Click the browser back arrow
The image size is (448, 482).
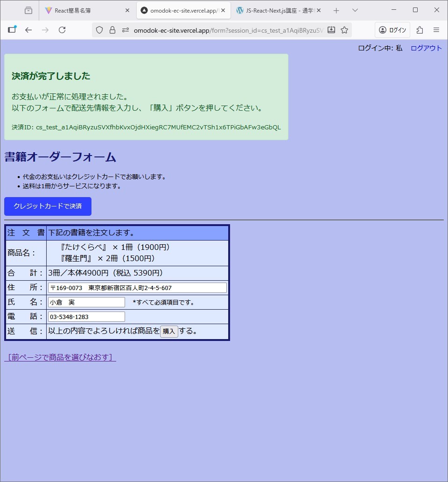[28, 30]
